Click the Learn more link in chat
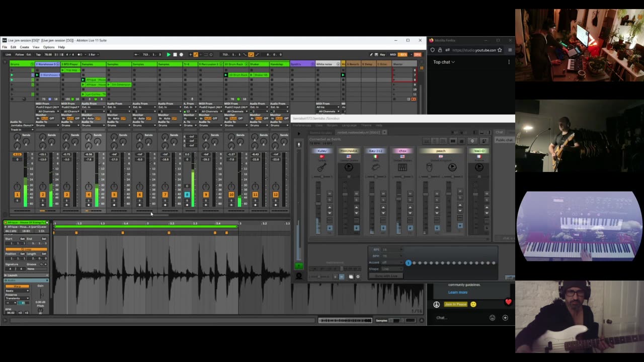The height and width of the screenshot is (362, 644). (x=457, y=292)
